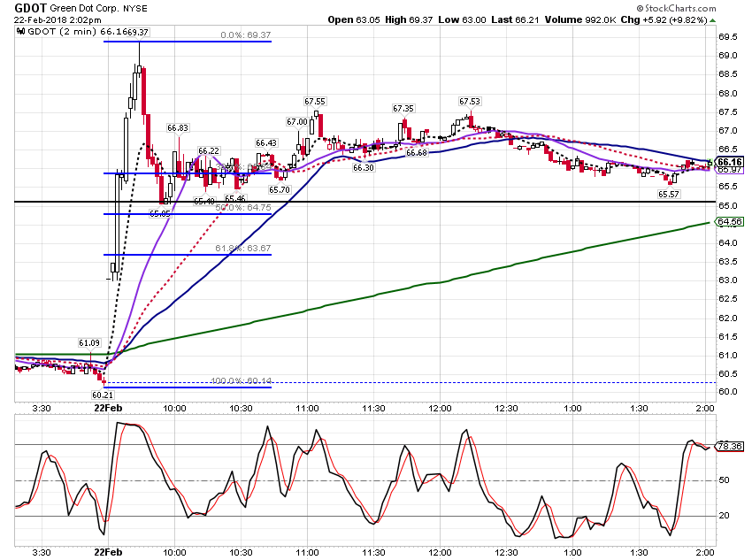Screen dimensions: 752x560
Task: Click the 78.36 oscillator value tag
Action: click(730, 447)
